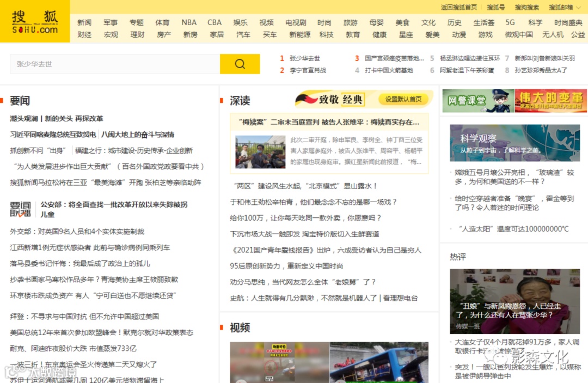Screen dimensions: 588x383
Task: Open 返回搜狐首页 link
Action: [x=458, y=7]
